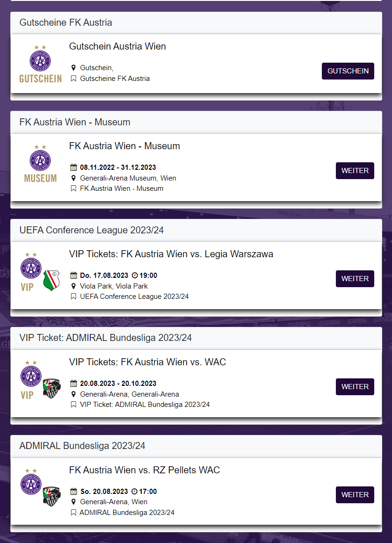Click the clock icon beside 19:00
This screenshot has width=392, height=543.
135,275
